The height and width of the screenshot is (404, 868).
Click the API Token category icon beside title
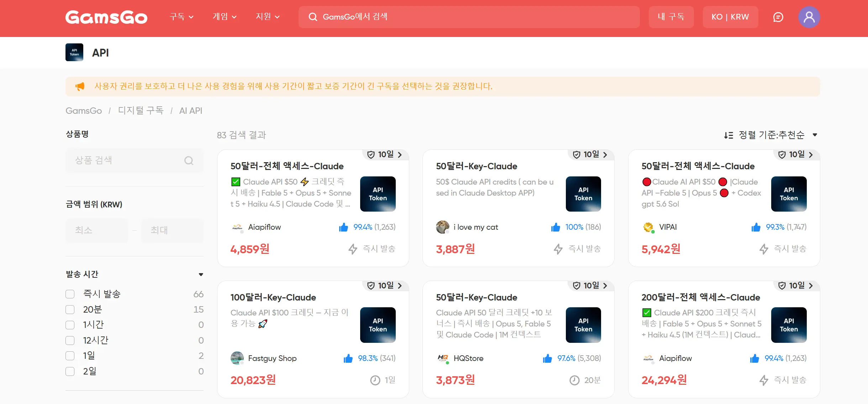coord(74,52)
